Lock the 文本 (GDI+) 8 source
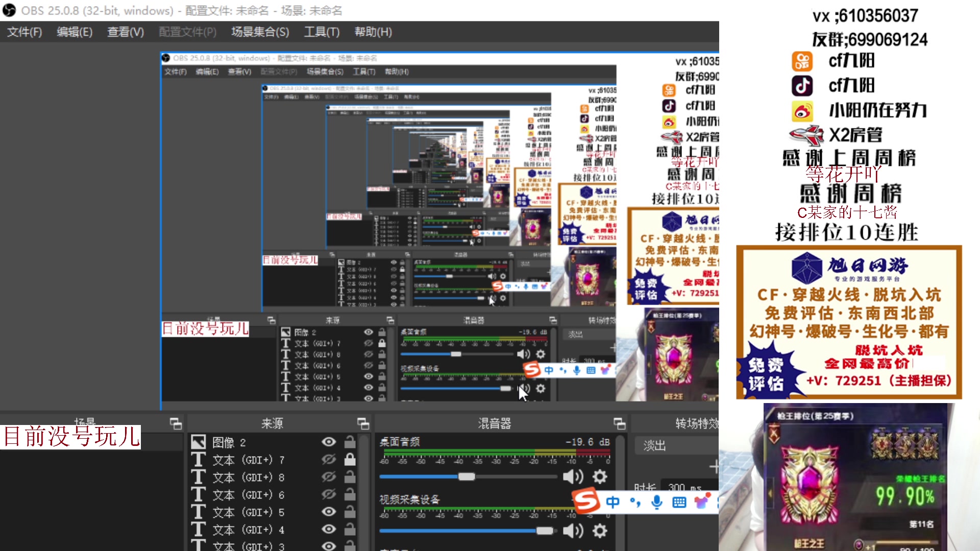This screenshot has height=551, width=980. coord(350,477)
